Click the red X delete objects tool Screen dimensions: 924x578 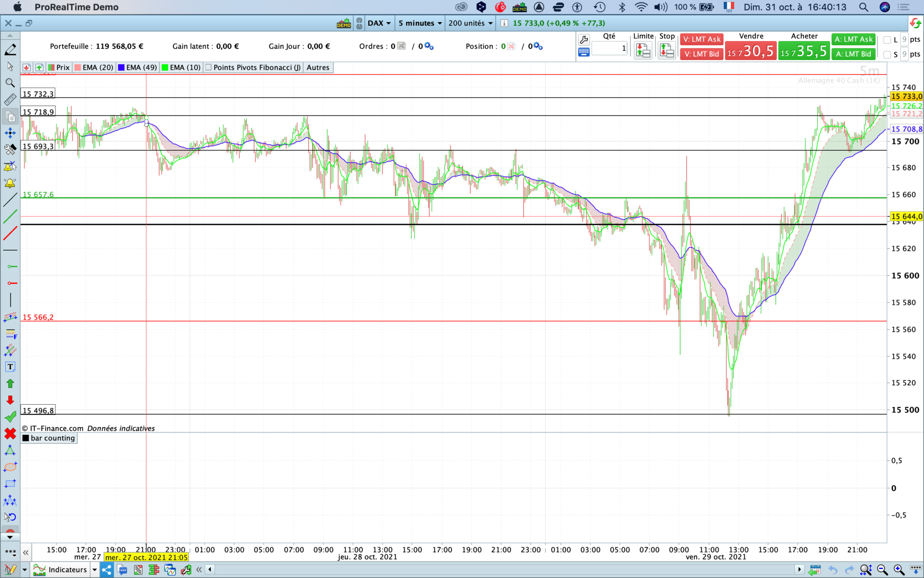click(10, 433)
